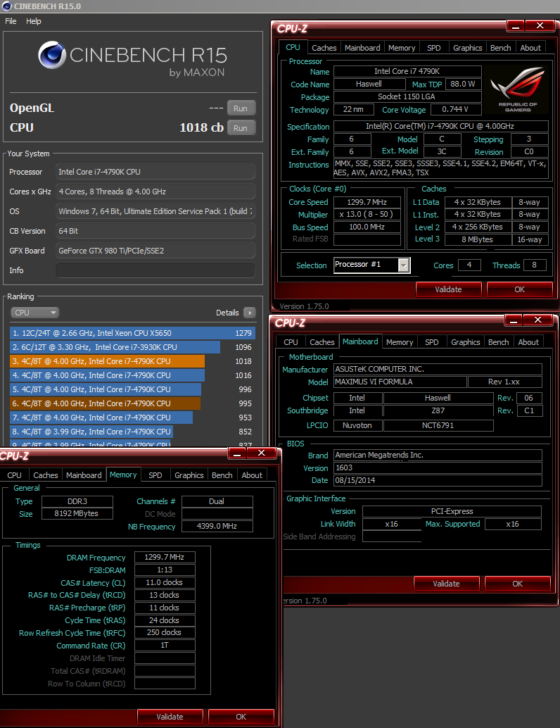The width and height of the screenshot is (560, 728).
Task: Open Caches tab in Memory CPU-Z window
Action: coord(46,475)
